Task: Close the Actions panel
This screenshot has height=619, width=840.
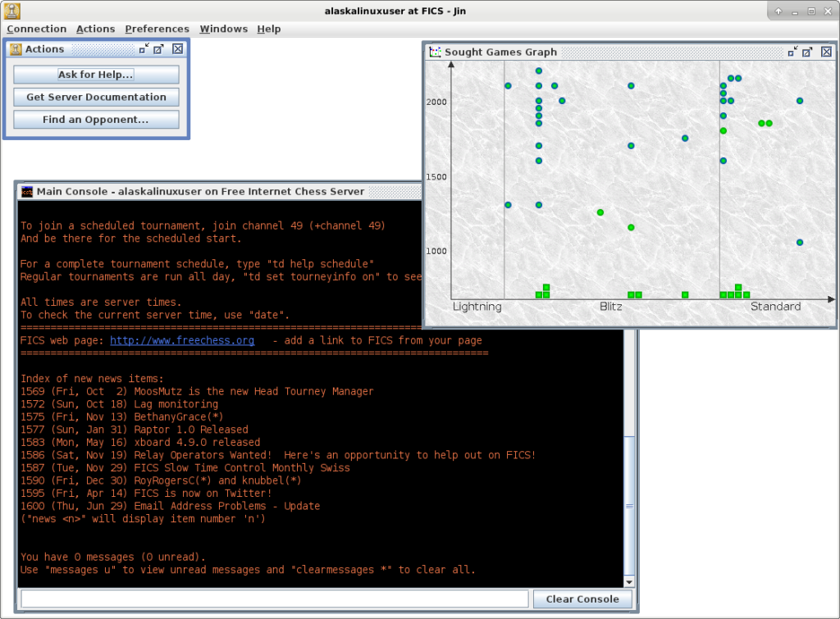Action: pyautogui.click(x=177, y=49)
